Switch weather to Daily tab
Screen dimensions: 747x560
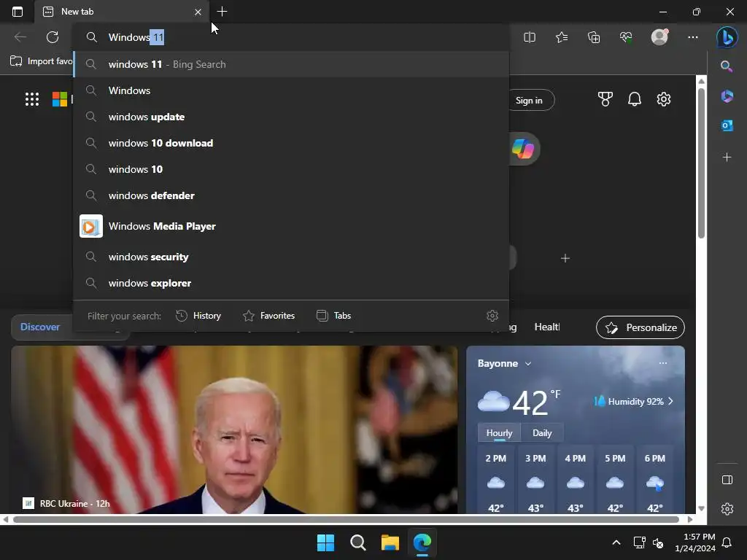click(542, 433)
